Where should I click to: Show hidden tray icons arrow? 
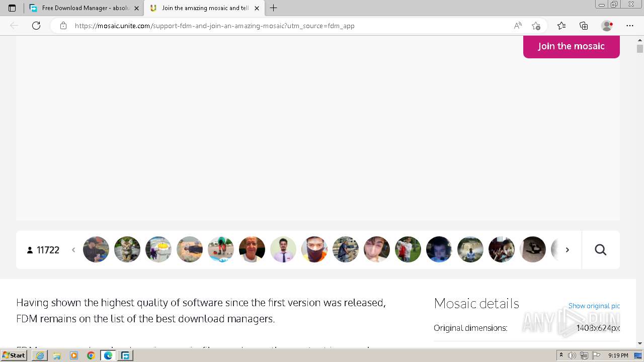561,355
